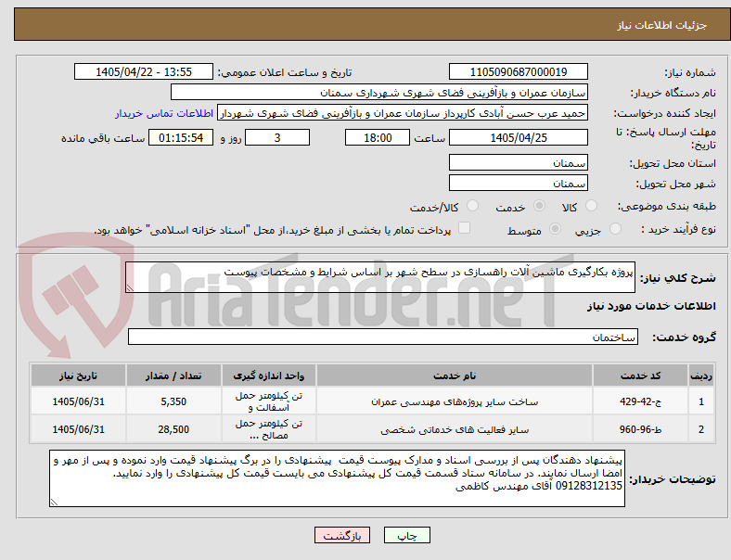The width and height of the screenshot is (731, 560).
Task: Click سایر فعالیت های خدماتی شخصی cell
Action: pyautogui.click(x=455, y=429)
